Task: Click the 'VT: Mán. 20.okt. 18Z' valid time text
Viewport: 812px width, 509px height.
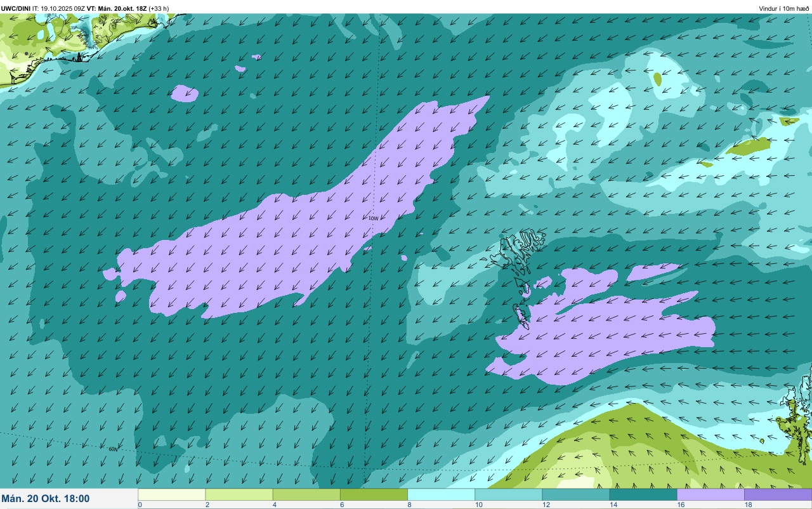Action: [x=117, y=8]
